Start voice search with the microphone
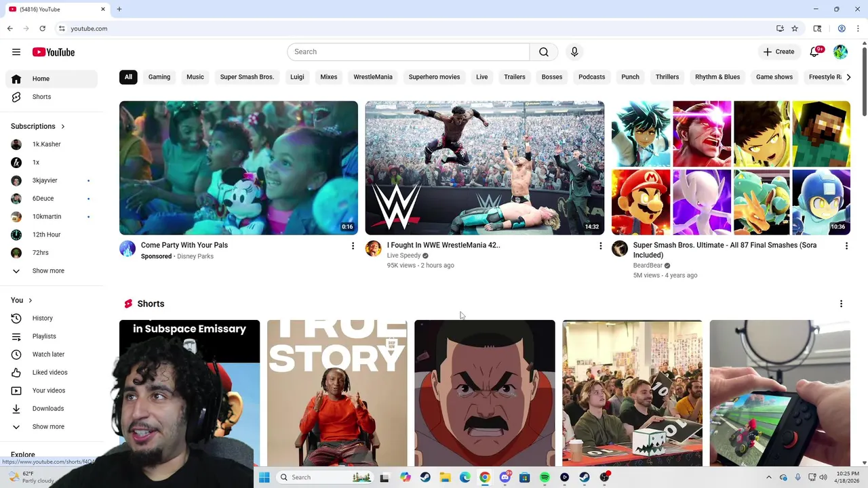Screen dimensions: 868x488 574,52
